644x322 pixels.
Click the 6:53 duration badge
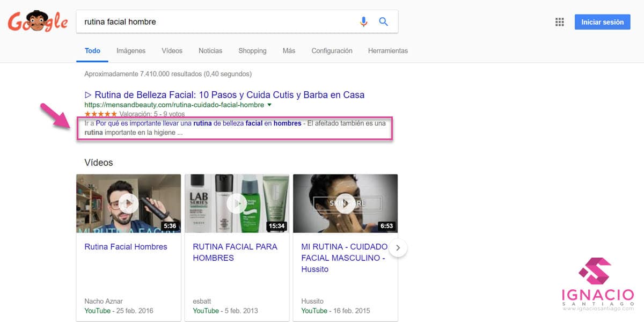[x=386, y=226]
